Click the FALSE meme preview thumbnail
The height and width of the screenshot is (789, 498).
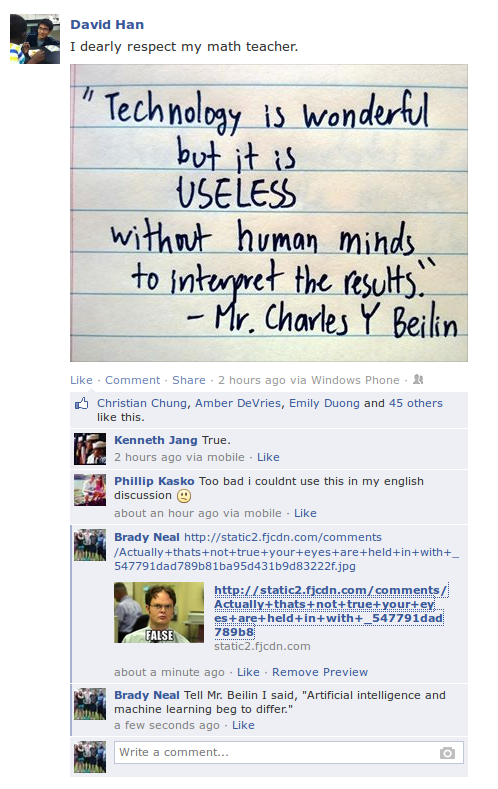tap(159, 612)
